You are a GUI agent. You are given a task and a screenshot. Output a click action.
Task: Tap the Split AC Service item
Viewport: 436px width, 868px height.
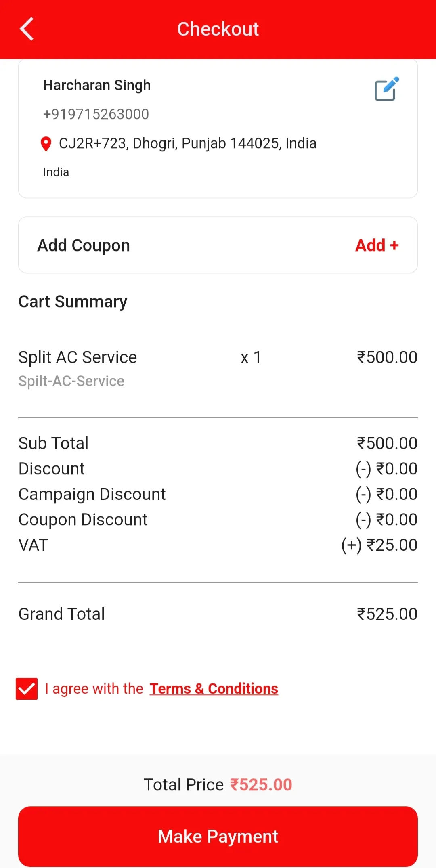click(78, 357)
